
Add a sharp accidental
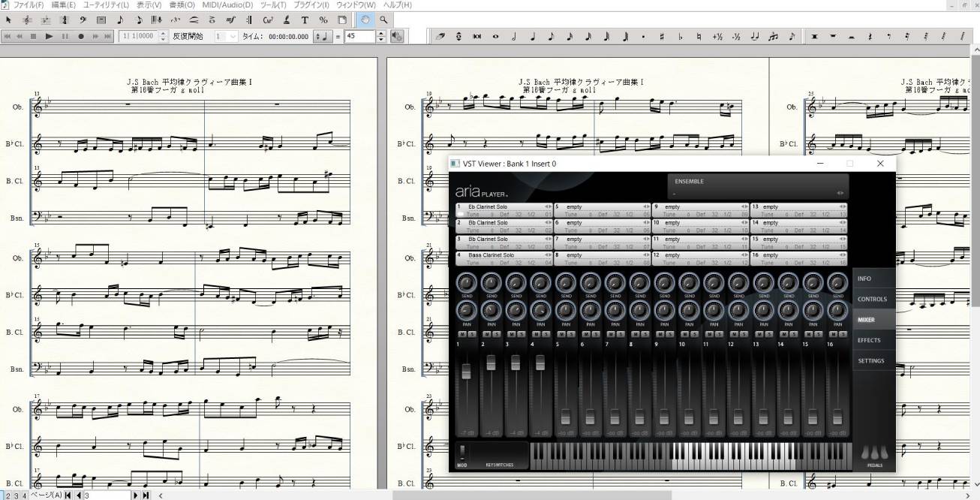(661, 36)
